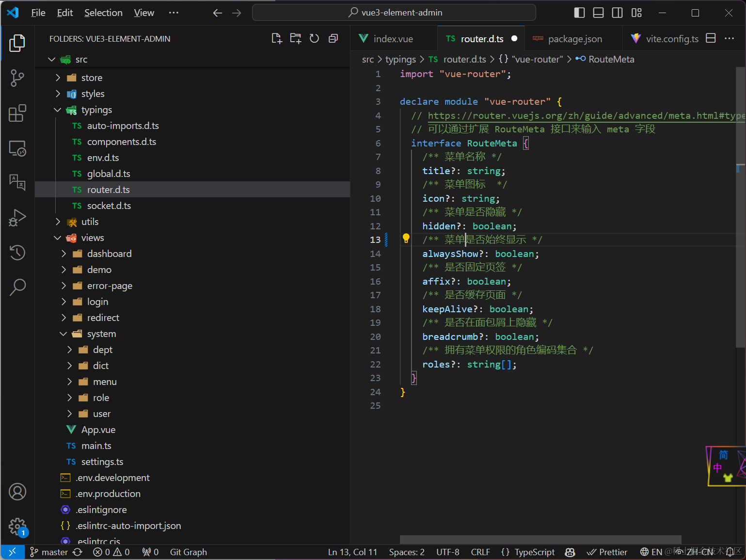Toggle the bottom panel visibility

point(598,13)
